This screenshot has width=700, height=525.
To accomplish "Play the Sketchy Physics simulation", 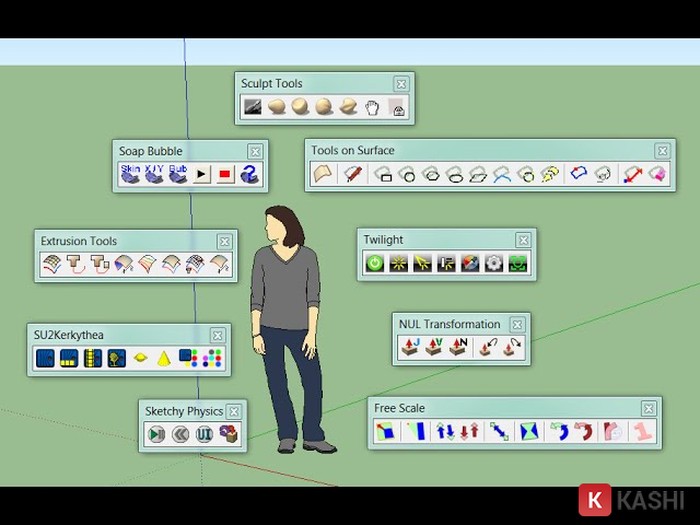I will 156,434.
